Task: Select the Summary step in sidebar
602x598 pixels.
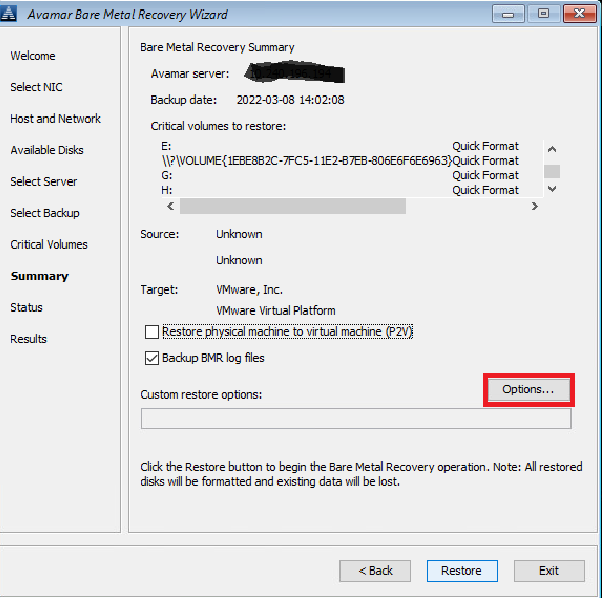Action: pos(40,276)
